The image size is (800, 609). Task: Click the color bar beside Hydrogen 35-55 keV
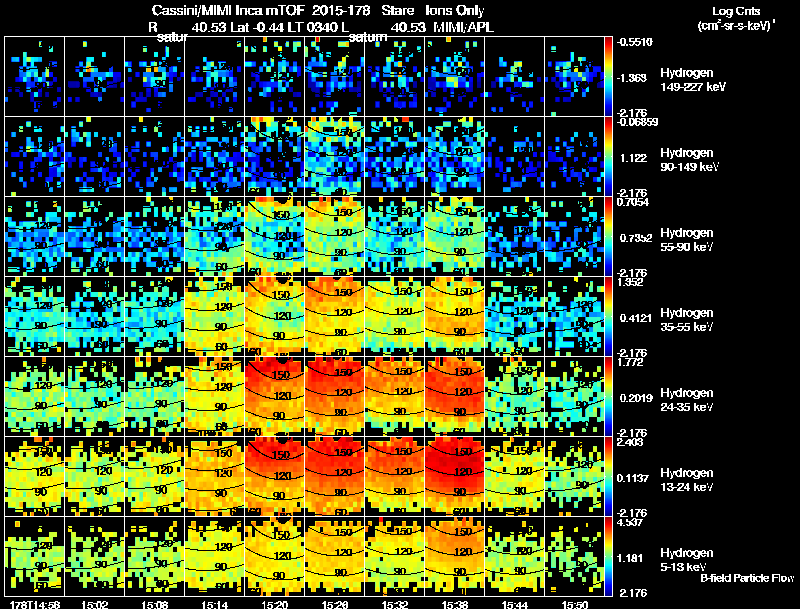click(x=608, y=316)
